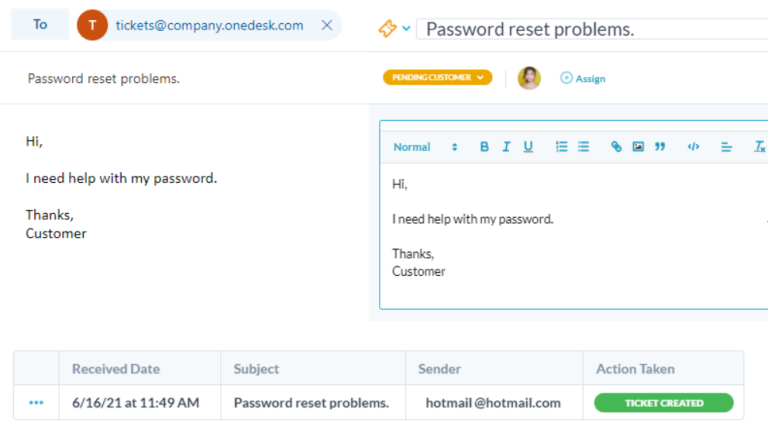Image resolution: width=768 pixels, height=440 pixels.
Task: Insert a code block
Action: pyautogui.click(x=693, y=147)
